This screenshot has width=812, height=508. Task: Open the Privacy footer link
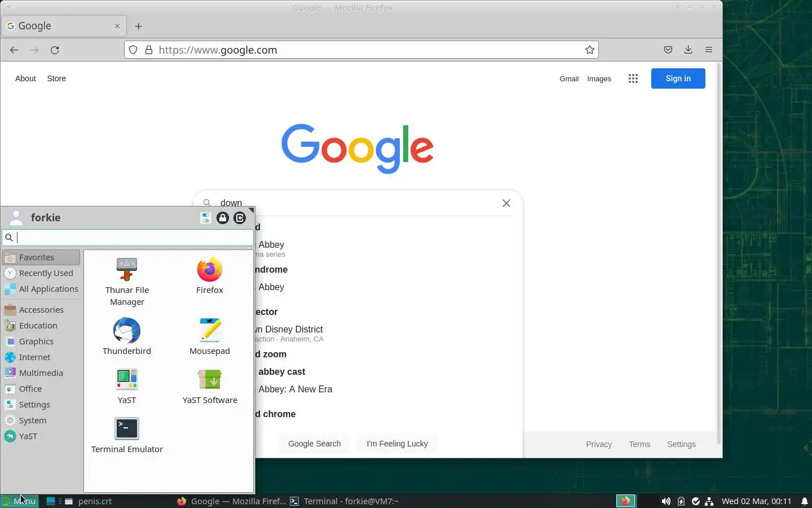pos(599,444)
